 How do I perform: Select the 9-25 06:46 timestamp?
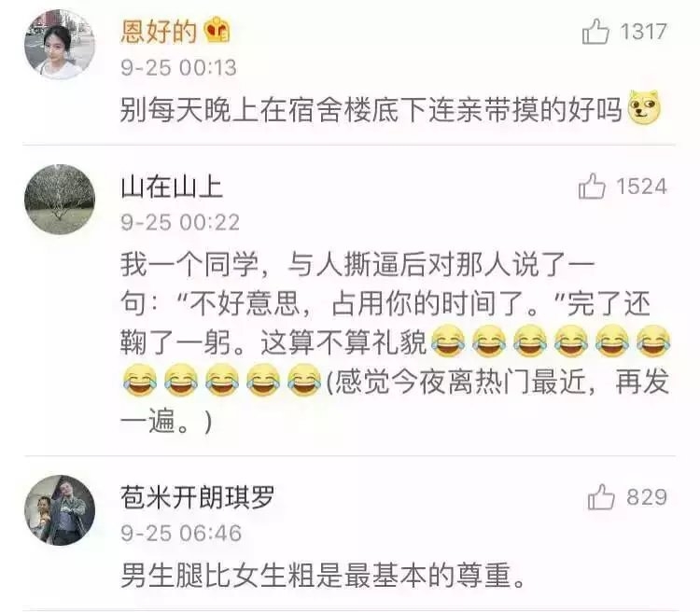click(x=181, y=534)
